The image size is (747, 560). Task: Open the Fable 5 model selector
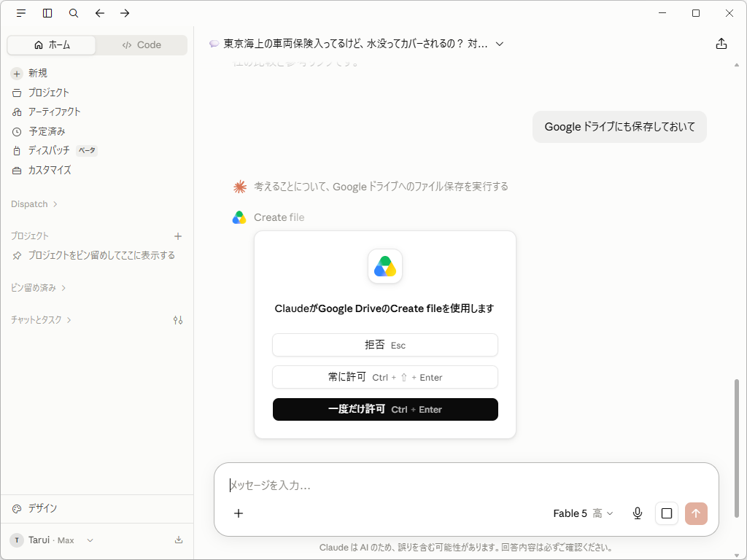click(x=583, y=513)
